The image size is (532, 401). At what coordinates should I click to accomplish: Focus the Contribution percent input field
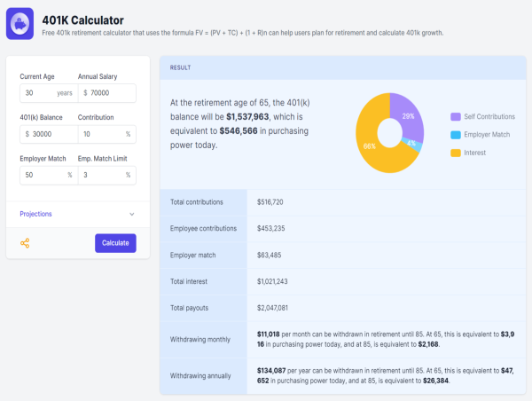107,134
